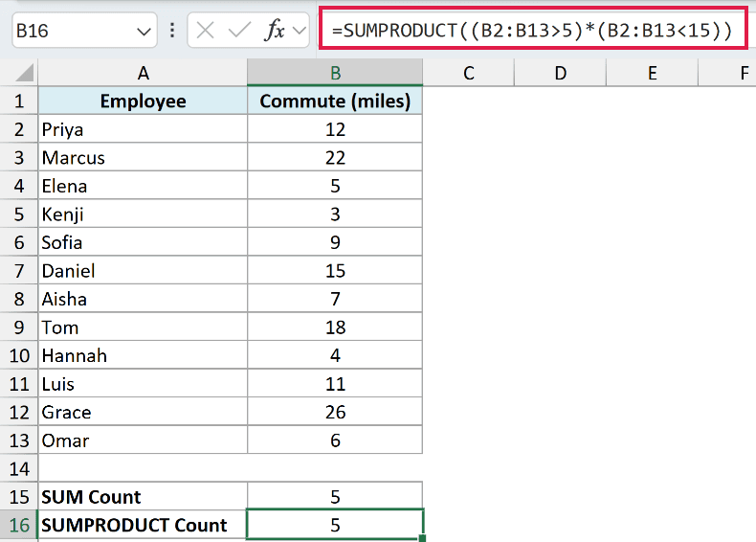This screenshot has width=756, height=542.
Task: Select Tom's commute value 18
Action: pos(335,327)
